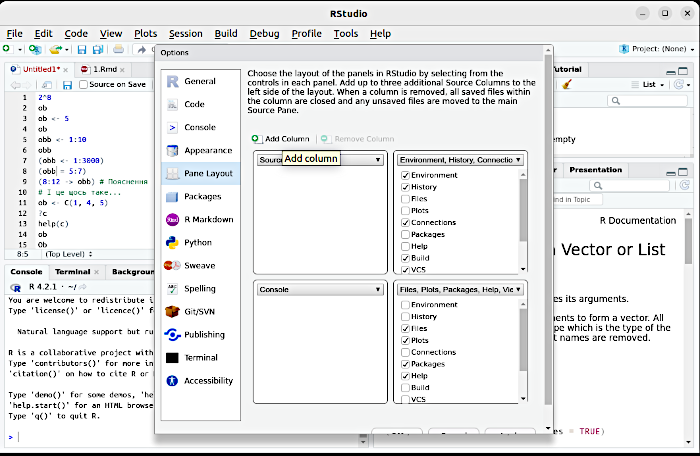Switch to the 1.Rmd tab
Image resolution: width=700 pixels, height=456 pixels.
point(104,69)
